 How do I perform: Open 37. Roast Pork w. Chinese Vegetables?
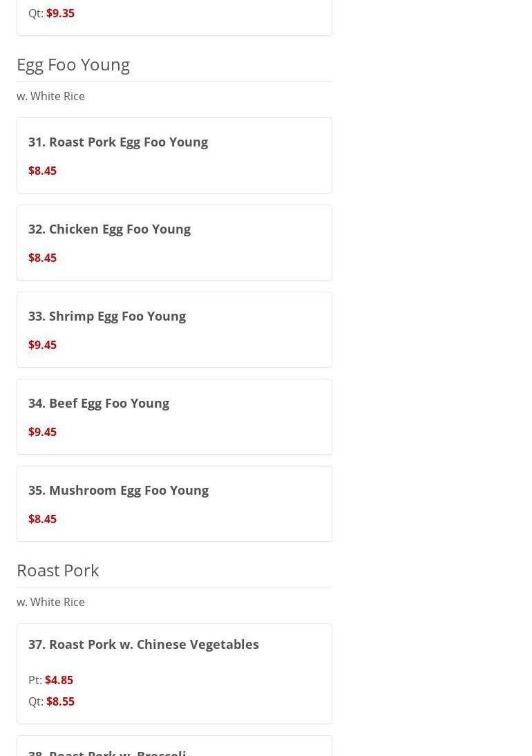click(x=144, y=644)
